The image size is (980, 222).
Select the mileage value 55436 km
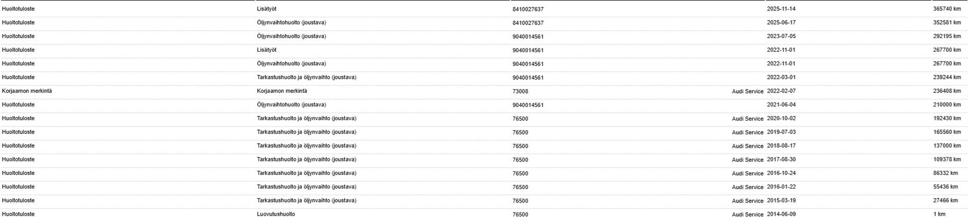946,187
